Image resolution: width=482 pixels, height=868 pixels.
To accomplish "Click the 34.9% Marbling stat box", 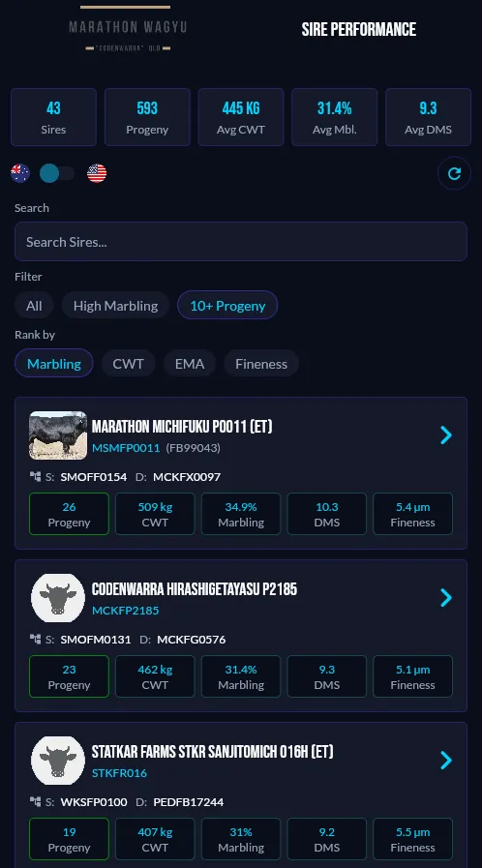I will pos(241,514).
